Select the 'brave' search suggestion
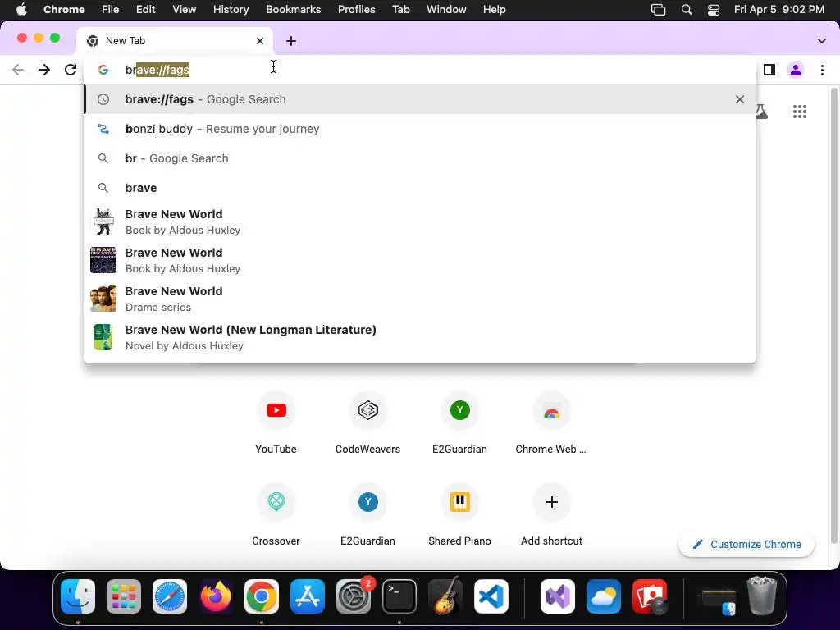The image size is (840, 630). (420, 188)
